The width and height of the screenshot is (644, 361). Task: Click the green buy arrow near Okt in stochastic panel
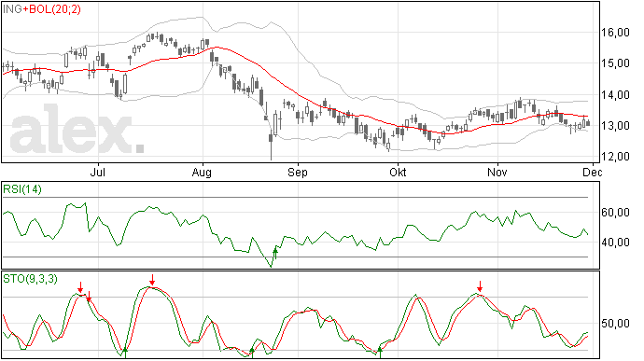[x=380, y=353]
